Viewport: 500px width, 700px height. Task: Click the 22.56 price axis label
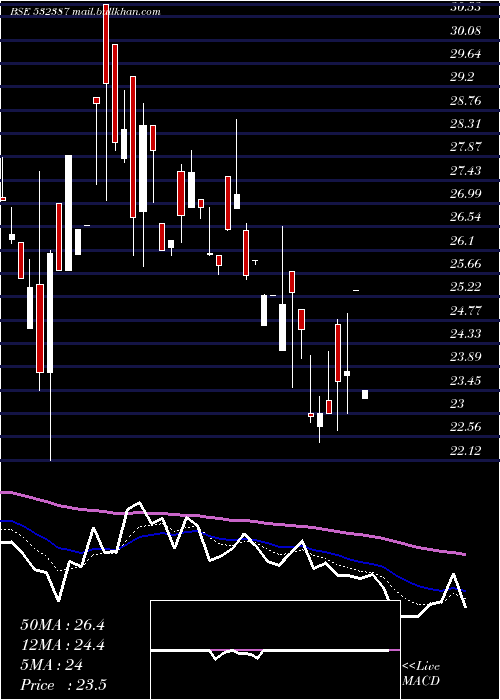click(466, 427)
